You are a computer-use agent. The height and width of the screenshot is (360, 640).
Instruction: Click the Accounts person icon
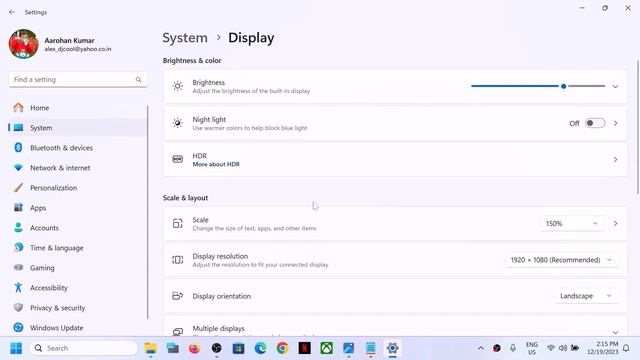click(x=18, y=227)
